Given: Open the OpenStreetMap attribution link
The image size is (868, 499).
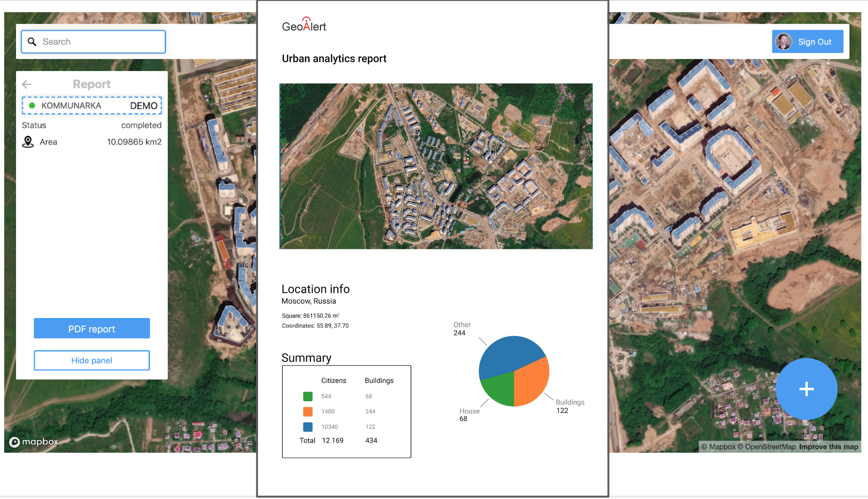Looking at the screenshot, I should (770, 447).
